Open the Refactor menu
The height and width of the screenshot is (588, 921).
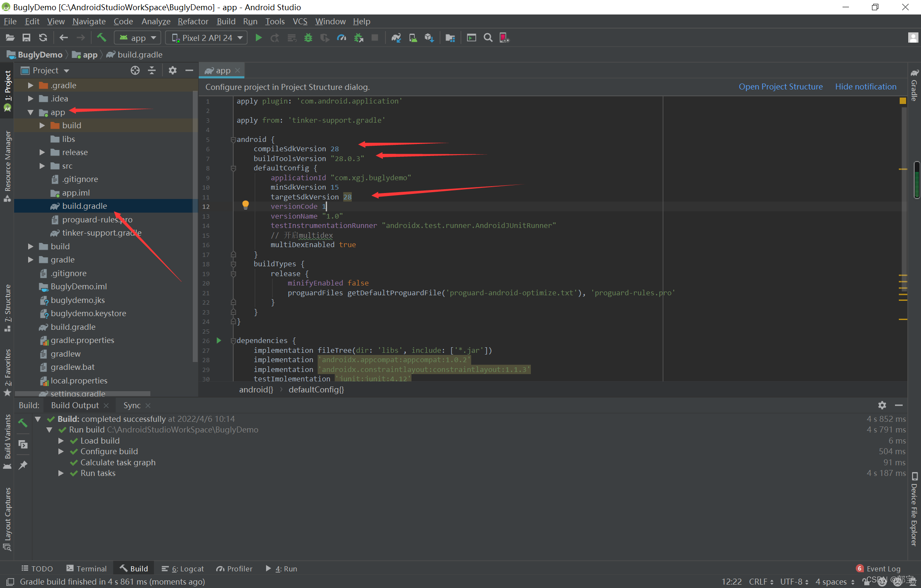coord(193,21)
